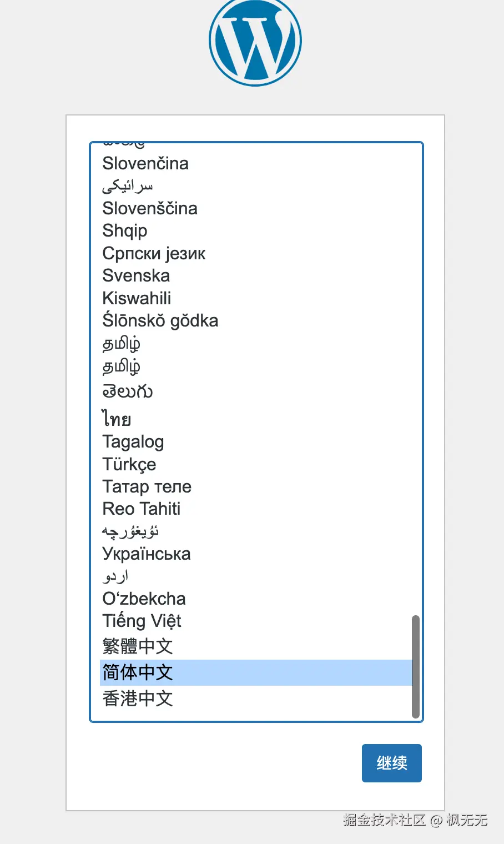Select Татар теле in the list
The width and height of the screenshot is (504, 844).
click(x=147, y=486)
